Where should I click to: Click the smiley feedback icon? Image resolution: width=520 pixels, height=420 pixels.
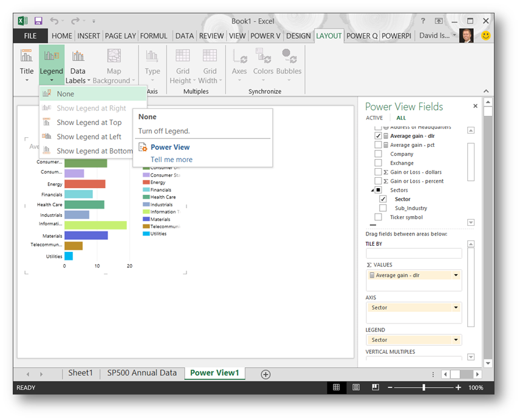pyautogui.click(x=486, y=35)
